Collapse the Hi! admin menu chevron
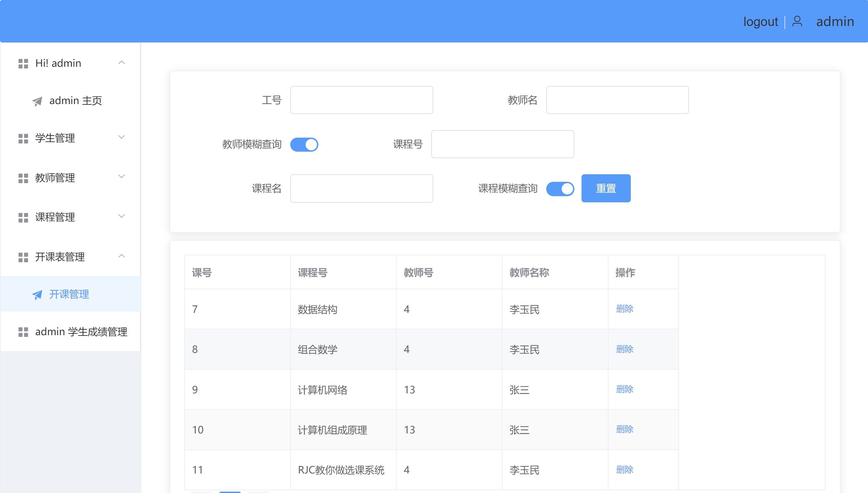This screenshot has height=493, width=868. click(122, 63)
